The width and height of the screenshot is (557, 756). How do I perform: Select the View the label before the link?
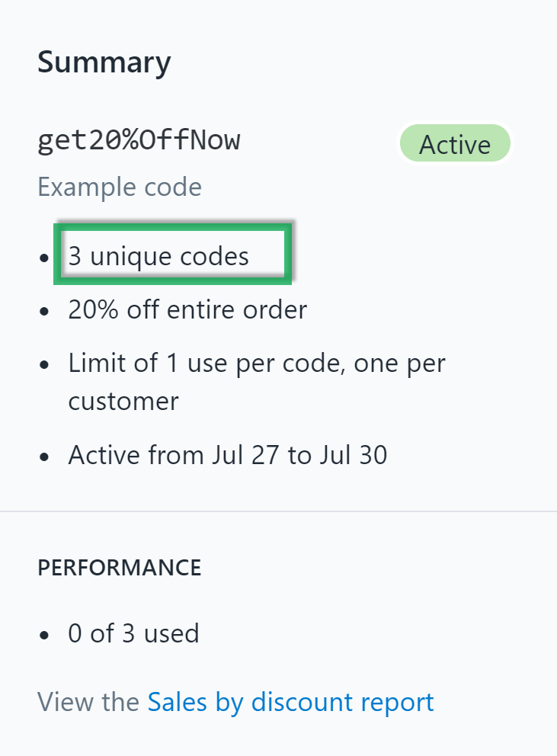[x=88, y=701]
